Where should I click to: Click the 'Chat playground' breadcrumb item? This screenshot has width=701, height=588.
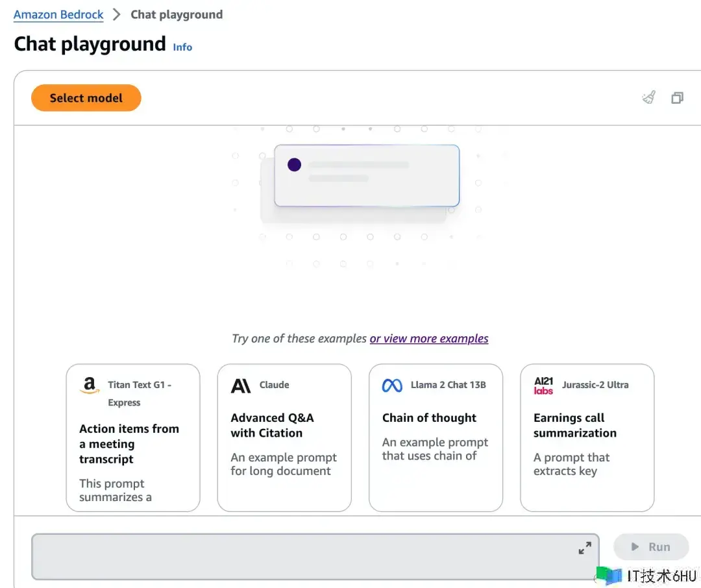click(177, 14)
